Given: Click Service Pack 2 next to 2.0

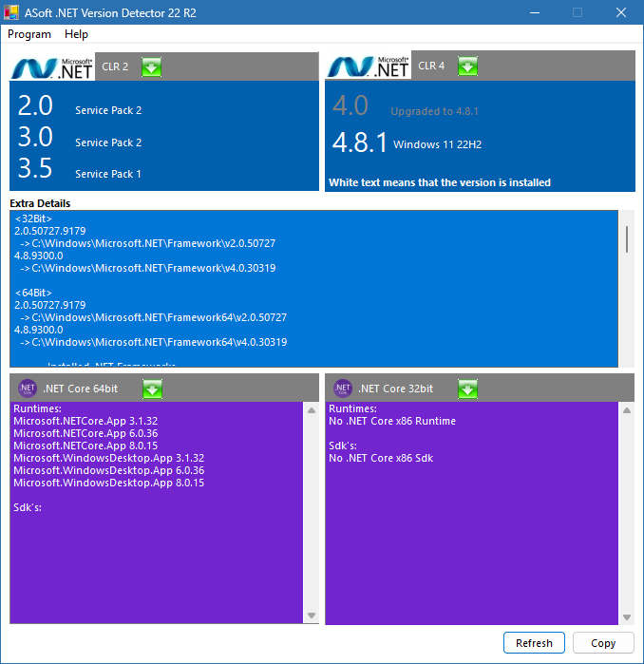Looking at the screenshot, I should coord(108,110).
